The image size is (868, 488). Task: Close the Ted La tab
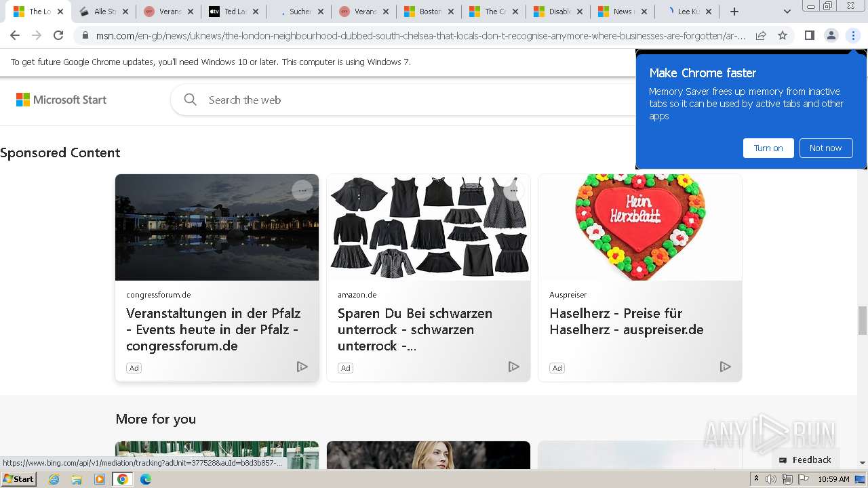tap(256, 12)
